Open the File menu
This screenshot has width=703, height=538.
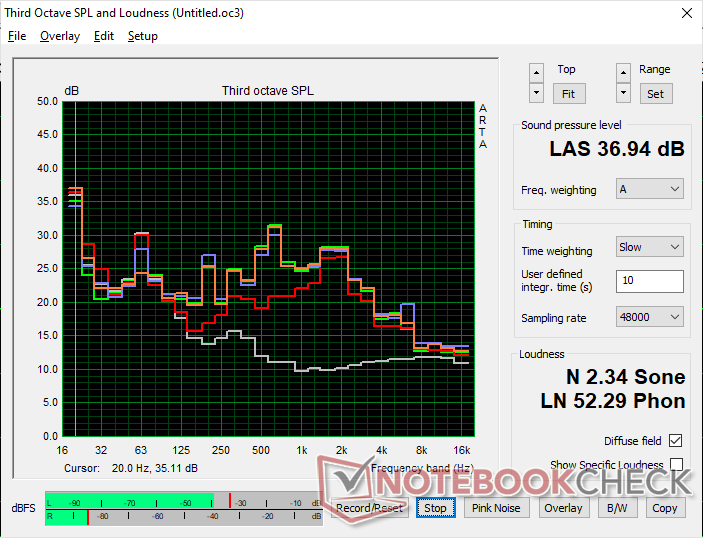click(x=17, y=36)
